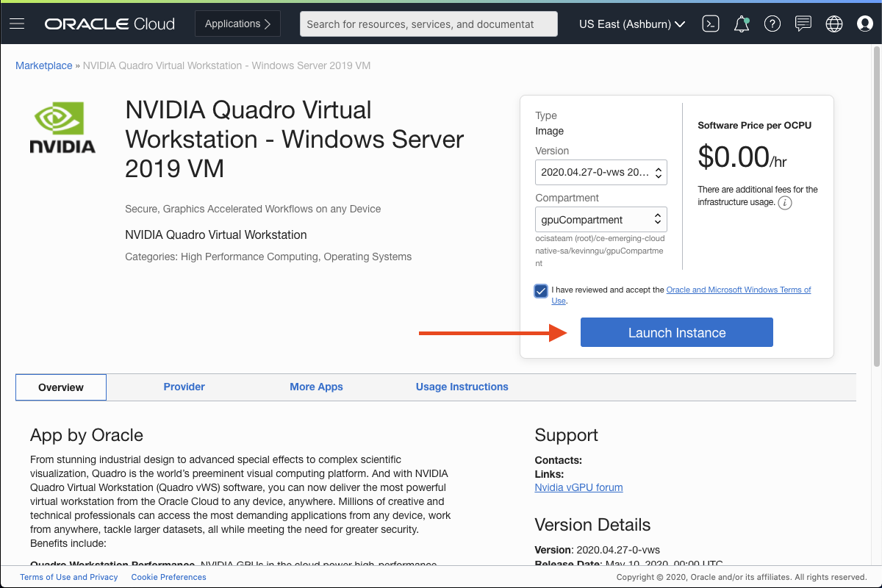
Task: Switch to the Usage Instructions tab
Action: pyautogui.click(x=462, y=387)
